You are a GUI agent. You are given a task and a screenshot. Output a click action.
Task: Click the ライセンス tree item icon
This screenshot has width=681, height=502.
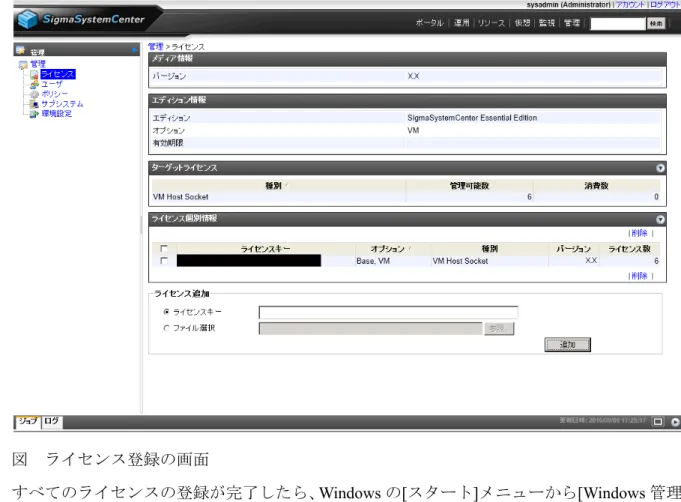pyautogui.click(x=34, y=75)
